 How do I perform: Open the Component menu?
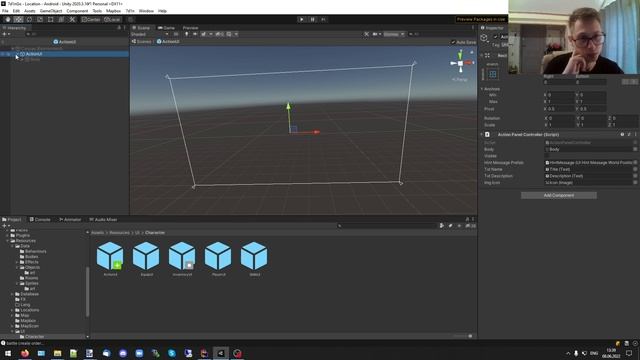pyautogui.click(x=77, y=11)
